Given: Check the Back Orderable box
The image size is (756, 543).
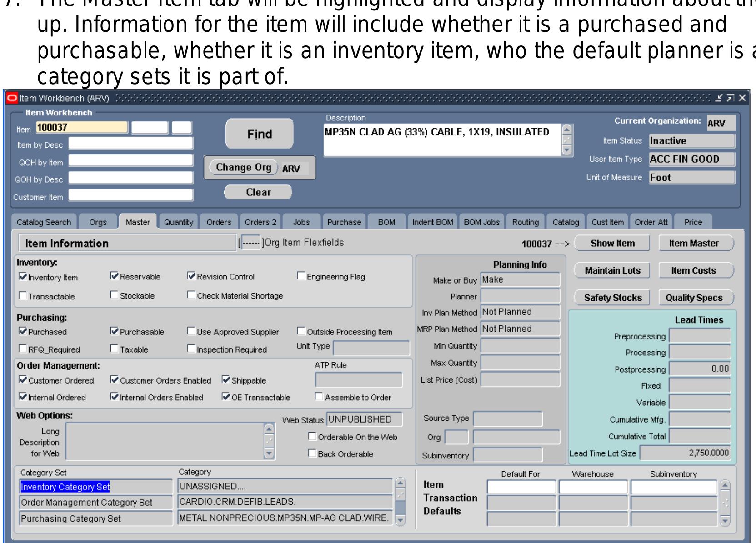Looking at the screenshot, I should click(x=312, y=453).
